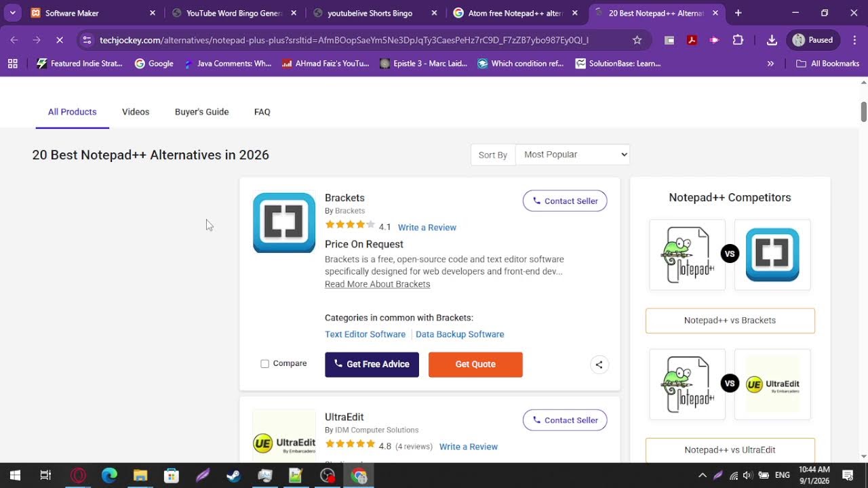Image resolution: width=868 pixels, height=488 pixels.
Task: Open the apps grid in bookmarks bar
Action: coord(12,64)
